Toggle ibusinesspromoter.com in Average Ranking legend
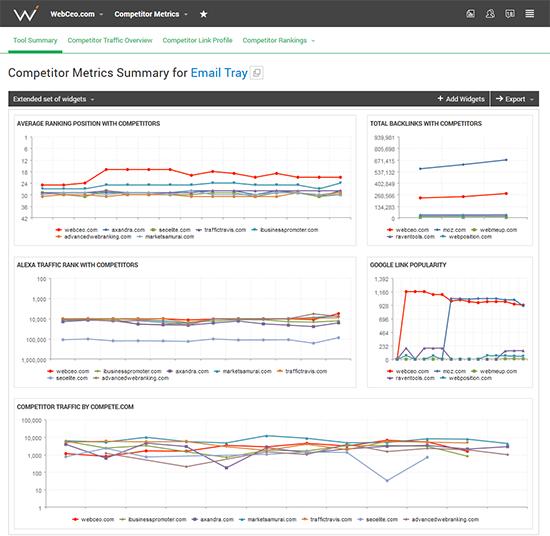Viewport: 550px width, 536px height. coord(285,230)
